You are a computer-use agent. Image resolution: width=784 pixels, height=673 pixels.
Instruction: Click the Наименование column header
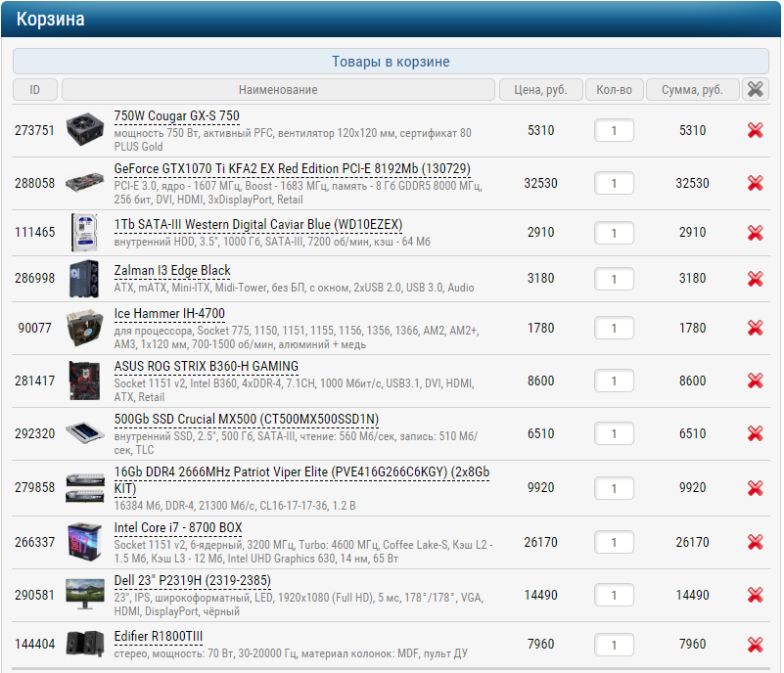pyautogui.click(x=278, y=89)
